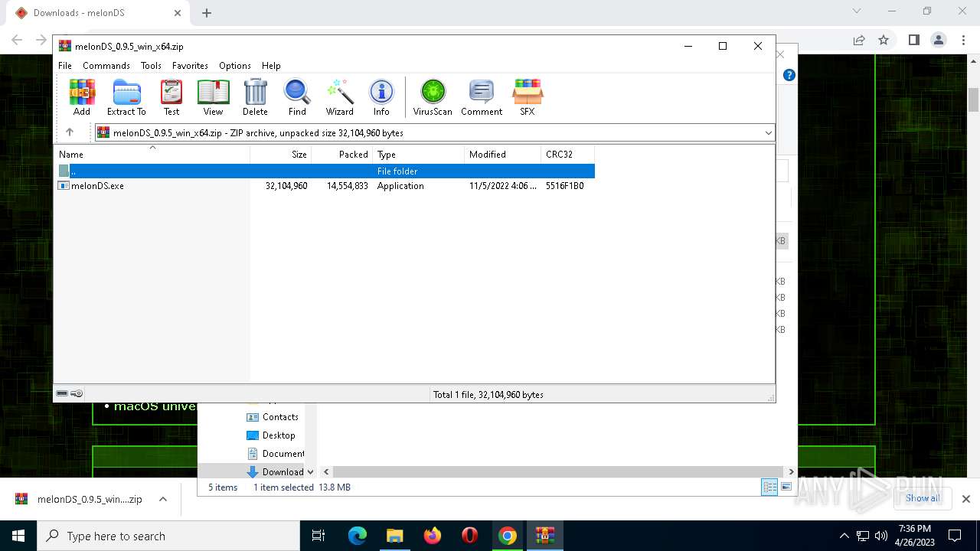Go up one folder level arrow

click(x=70, y=132)
